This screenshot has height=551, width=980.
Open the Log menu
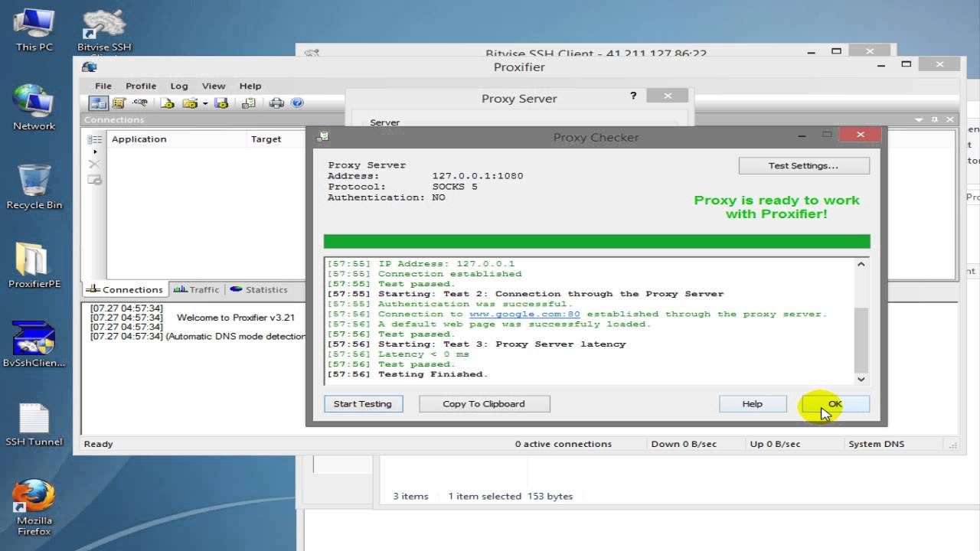tap(179, 86)
